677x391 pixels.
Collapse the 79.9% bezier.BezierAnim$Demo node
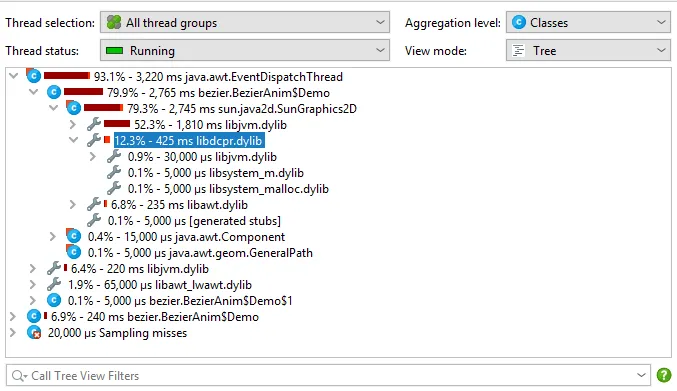(x=33, y=92)
